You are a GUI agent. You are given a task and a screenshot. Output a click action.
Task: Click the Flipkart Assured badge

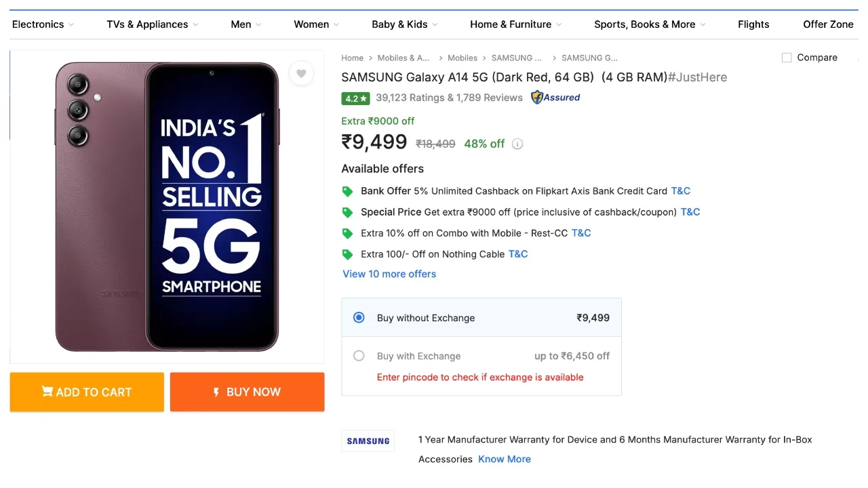pos(555,97)
